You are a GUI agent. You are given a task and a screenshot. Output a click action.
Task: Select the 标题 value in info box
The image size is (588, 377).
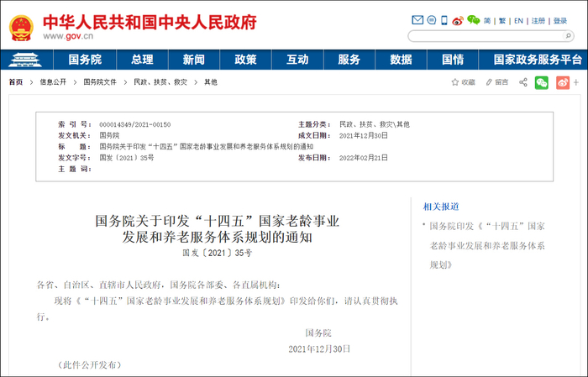click(x=207, y=147)
